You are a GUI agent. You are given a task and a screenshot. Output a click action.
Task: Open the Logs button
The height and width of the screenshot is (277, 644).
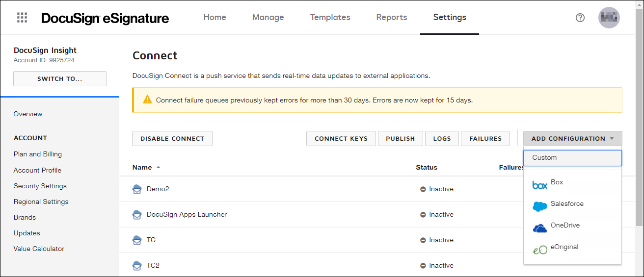[x=442, y=139]
